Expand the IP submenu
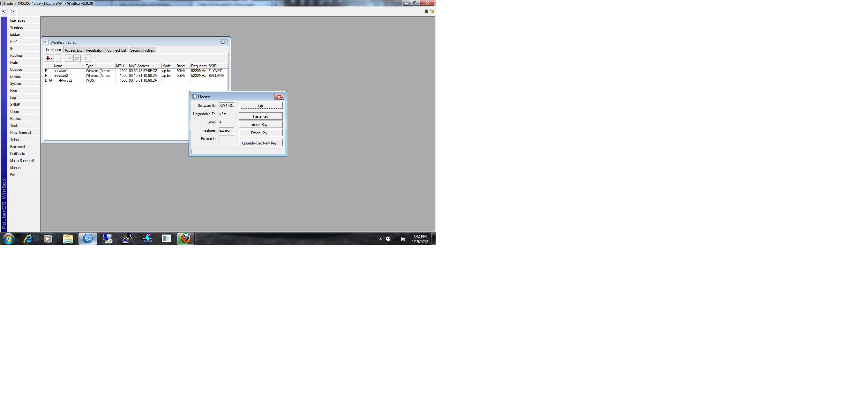This screenshot has height=398, width=868. point(23,48)
